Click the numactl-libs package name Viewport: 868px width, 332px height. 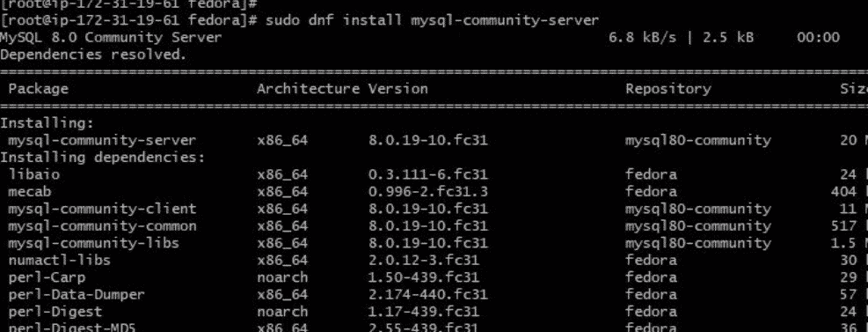[x=59, y=260]
